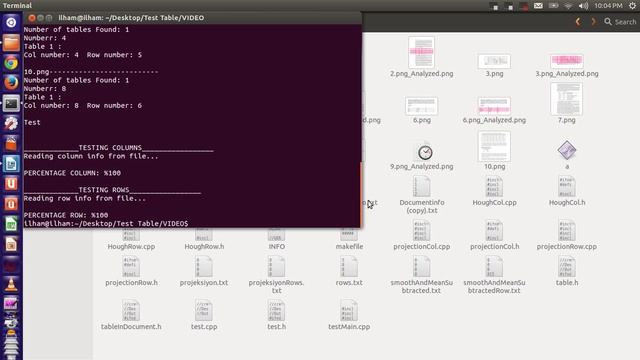640x360 pixels.
Task: Open the sound volume indicator
Action: click(x=583, y=6)
